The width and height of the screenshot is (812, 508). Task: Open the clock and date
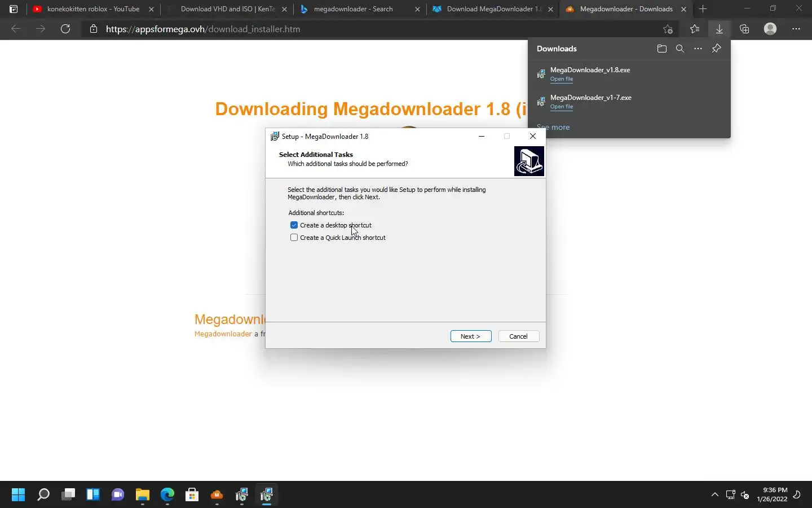[772, 494]
